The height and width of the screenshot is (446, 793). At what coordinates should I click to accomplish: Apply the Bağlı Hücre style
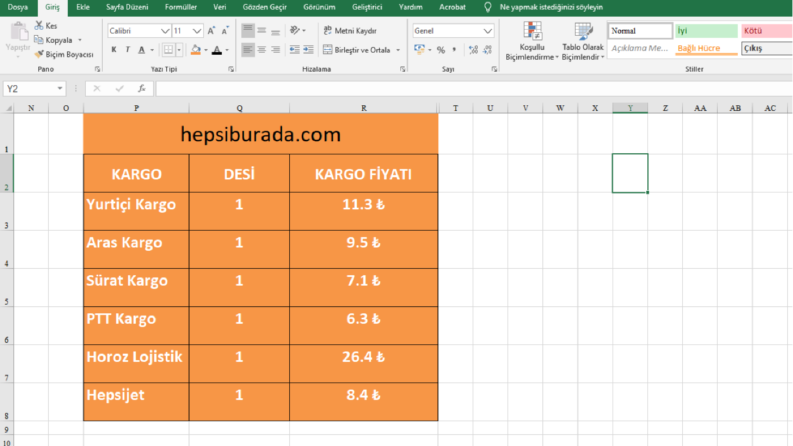[x=706, y=48]
